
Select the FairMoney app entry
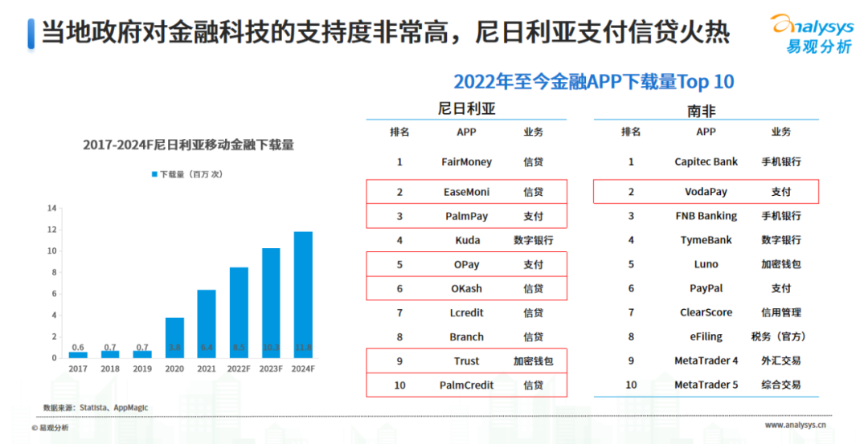click(x=466, y=162)
